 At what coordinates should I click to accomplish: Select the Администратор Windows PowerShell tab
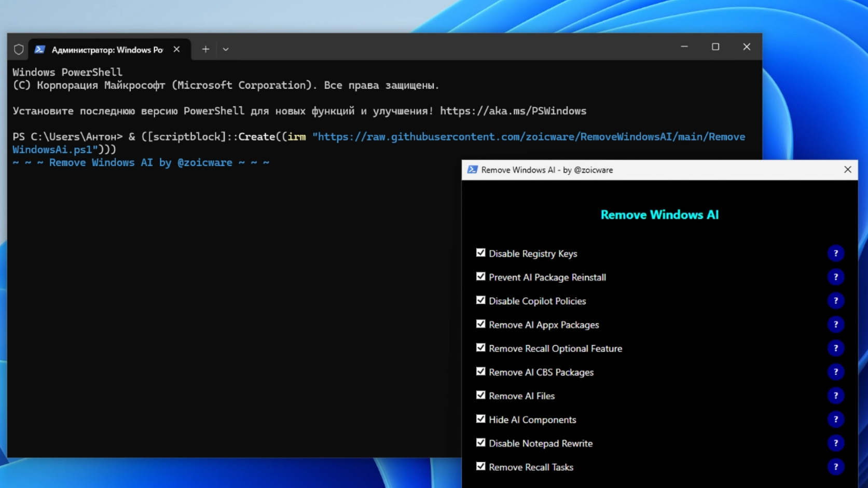coord(106,50)
